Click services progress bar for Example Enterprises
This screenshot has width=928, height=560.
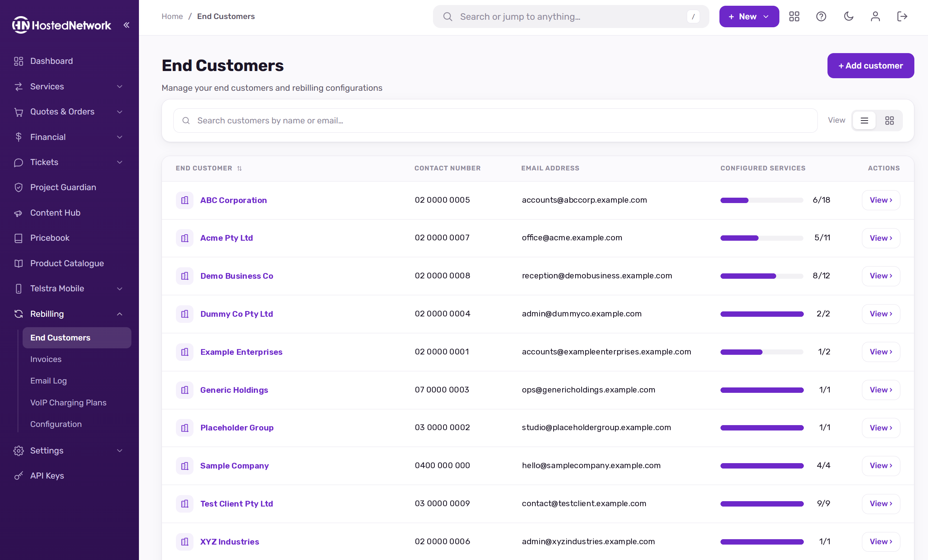(x=762, y=352)
